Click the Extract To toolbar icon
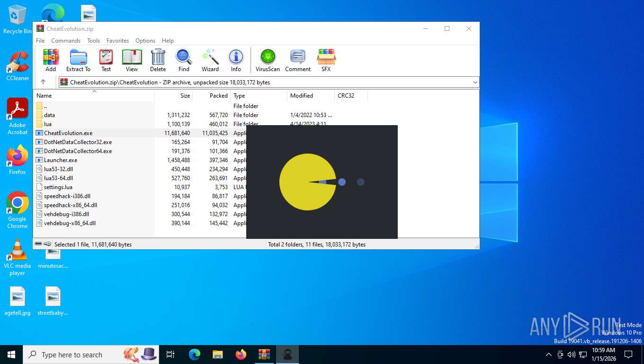 pyautogui.click(x=78, y=60)
